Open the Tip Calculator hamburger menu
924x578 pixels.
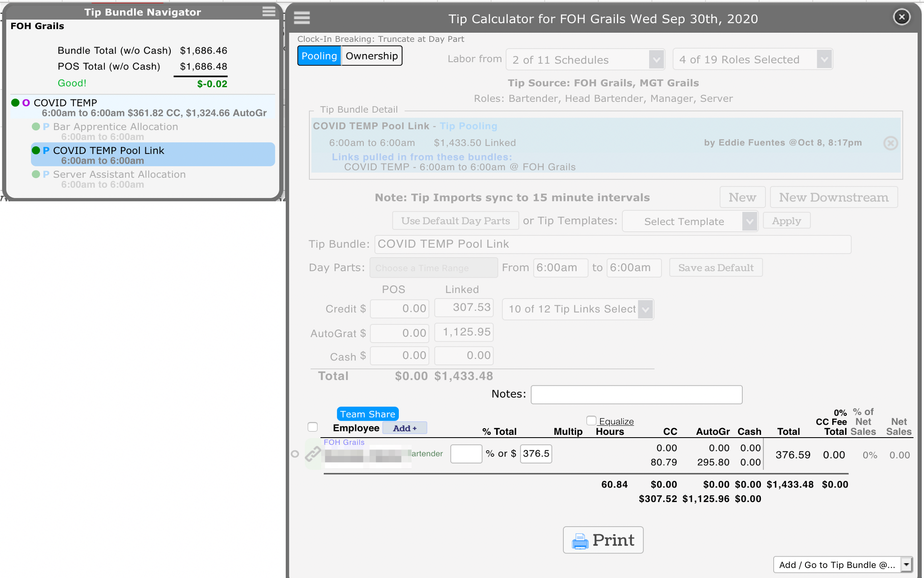pos(302,18)
